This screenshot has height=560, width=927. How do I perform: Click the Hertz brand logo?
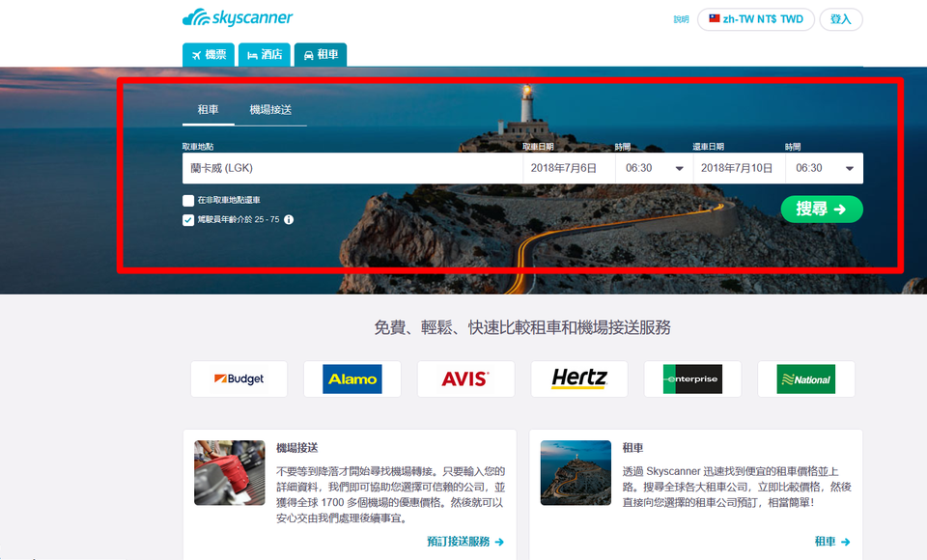point(579,379)
